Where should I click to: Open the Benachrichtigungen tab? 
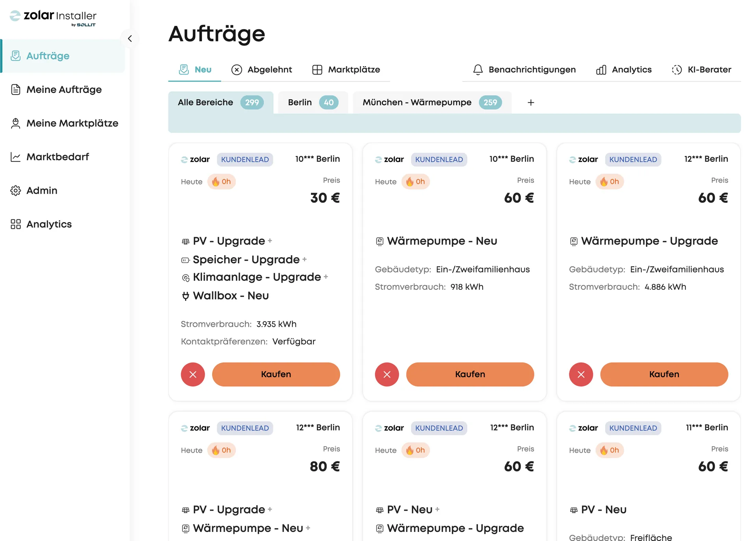[524, 70]
